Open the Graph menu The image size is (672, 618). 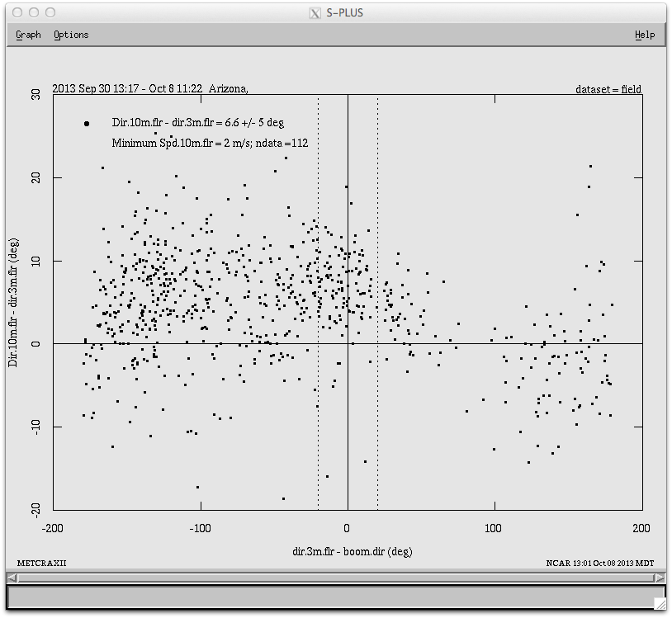tap(28, 35)
